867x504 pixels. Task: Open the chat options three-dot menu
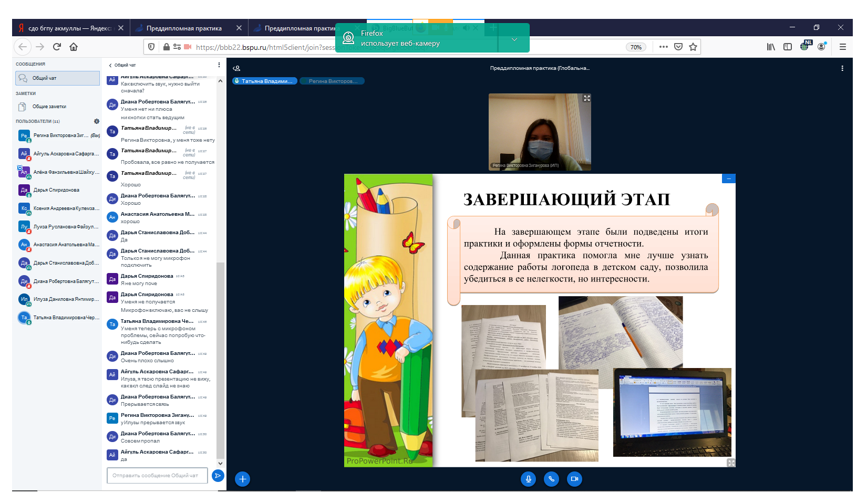(219, 65)
